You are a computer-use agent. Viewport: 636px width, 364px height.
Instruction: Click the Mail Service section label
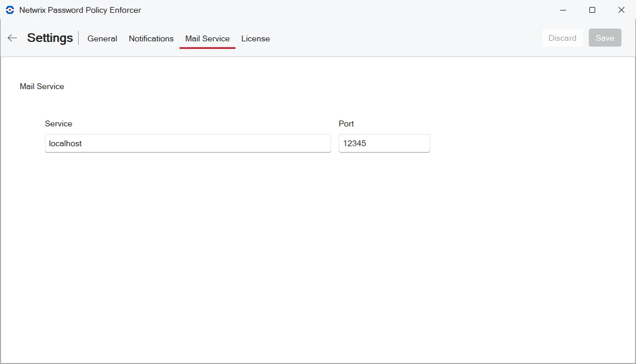point(41,86)
